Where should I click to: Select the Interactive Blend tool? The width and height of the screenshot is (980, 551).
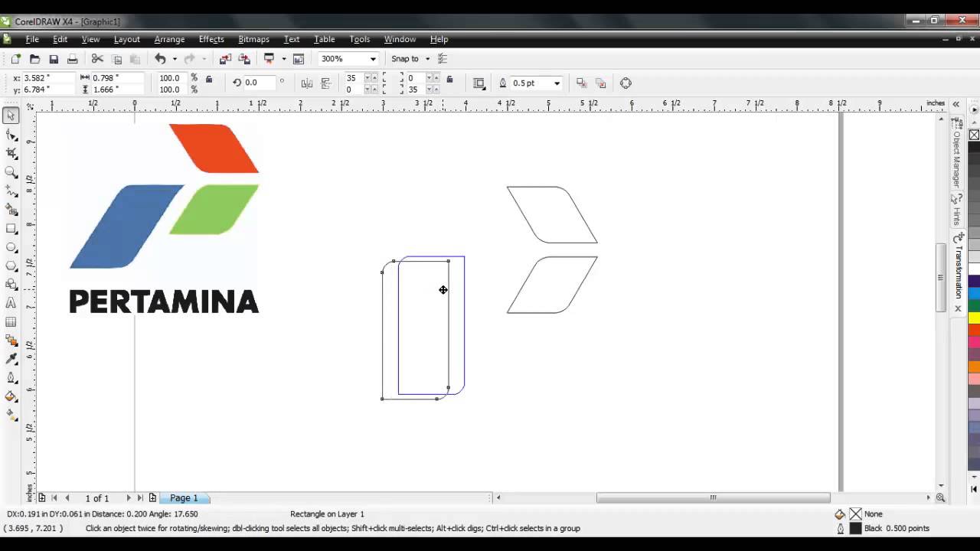point(11,340)
